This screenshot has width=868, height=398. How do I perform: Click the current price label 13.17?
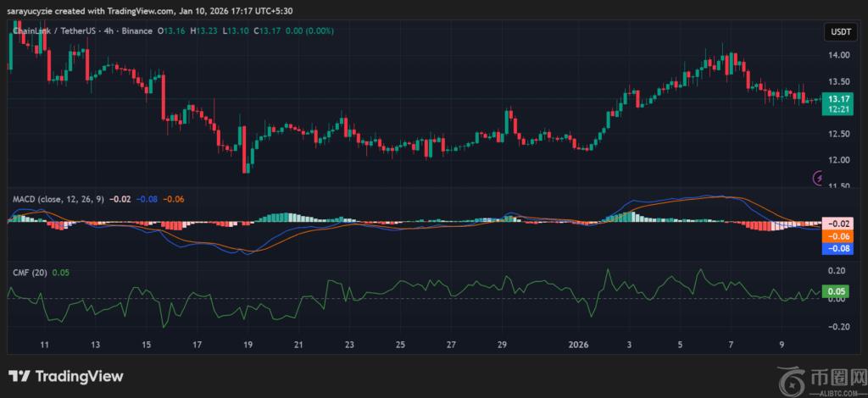point(840,99)
